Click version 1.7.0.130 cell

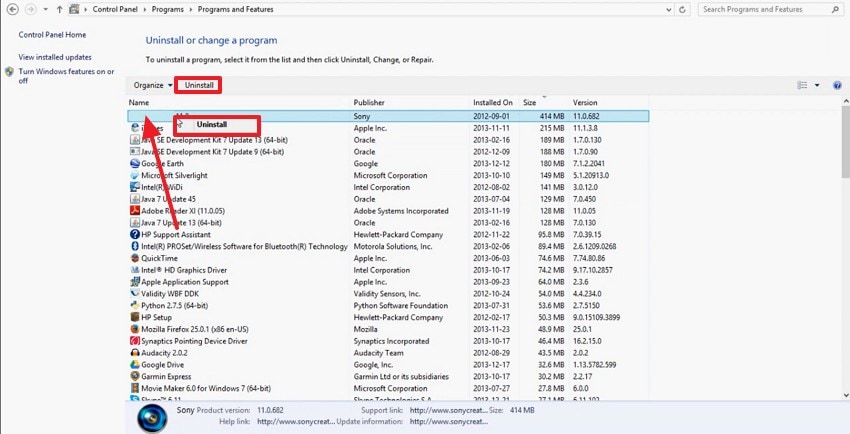(x=587, y=140)
